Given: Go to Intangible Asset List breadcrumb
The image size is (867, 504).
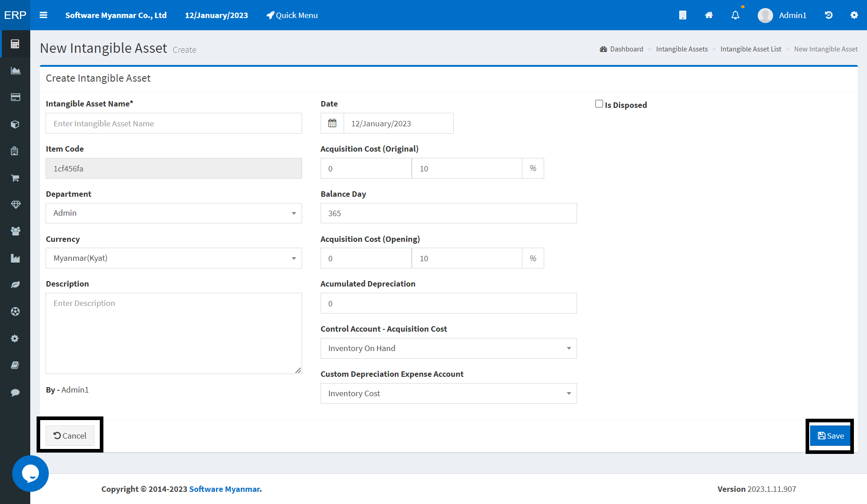Looking at the screenshot, I should (750, 49).
